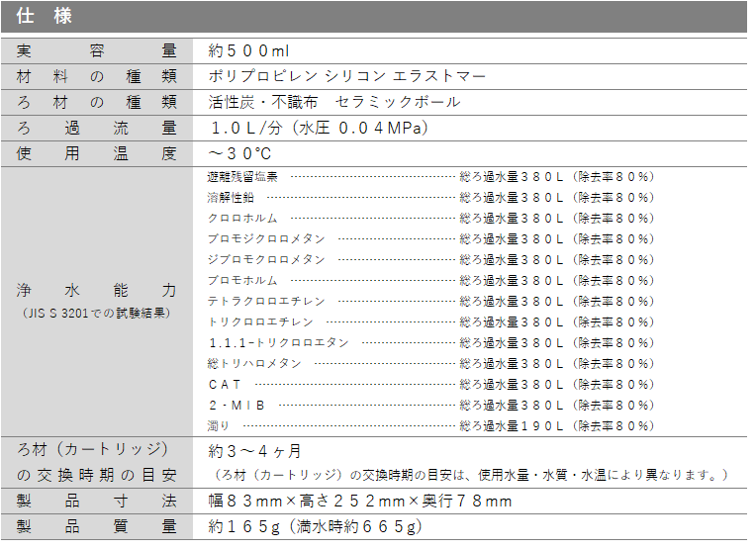Select the 約3～4ヶ月 replacement period

254,451
